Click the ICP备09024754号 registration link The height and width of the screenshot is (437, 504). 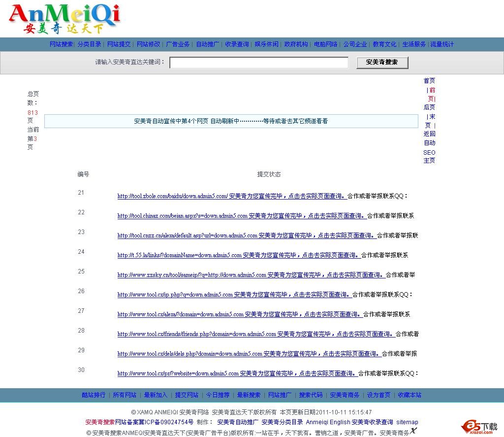pyautogui.click(x=154, y=422)
